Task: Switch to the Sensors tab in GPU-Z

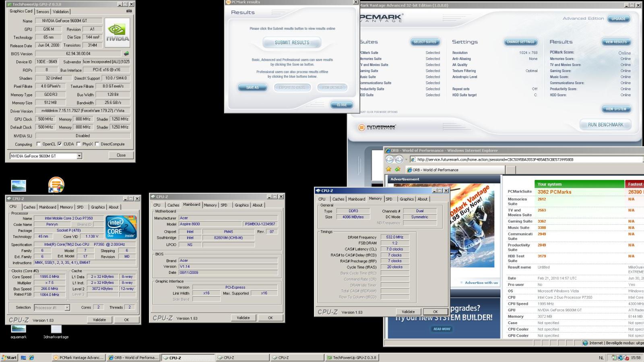Action: click(x=43, y=12)
